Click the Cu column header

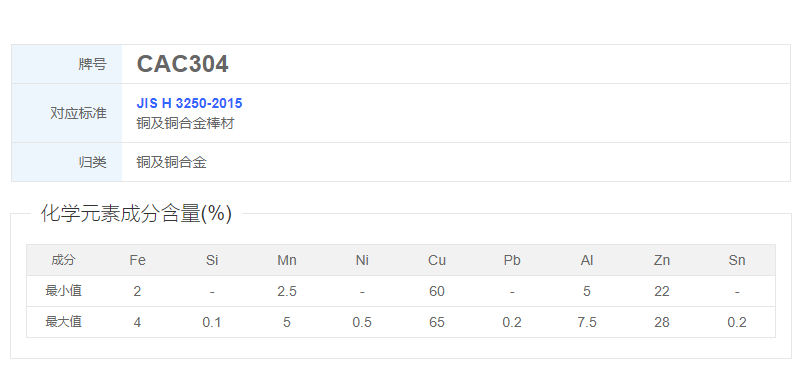click(437, 261)
